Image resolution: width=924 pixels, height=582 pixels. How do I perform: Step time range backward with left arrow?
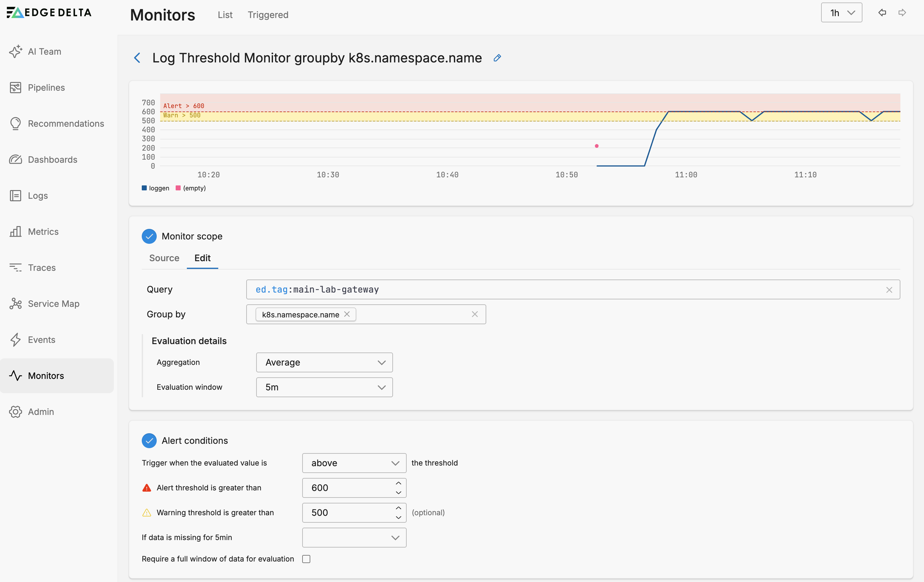coord(882,13)
